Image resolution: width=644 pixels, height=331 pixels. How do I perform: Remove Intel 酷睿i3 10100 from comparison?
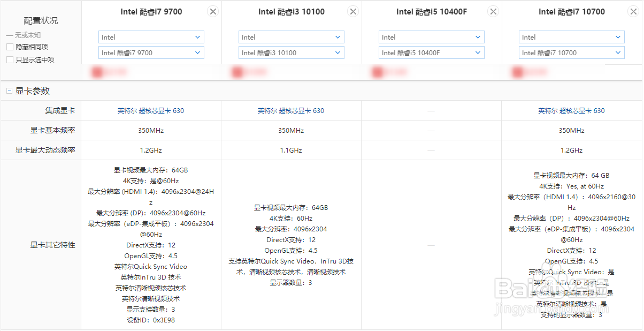353,12
